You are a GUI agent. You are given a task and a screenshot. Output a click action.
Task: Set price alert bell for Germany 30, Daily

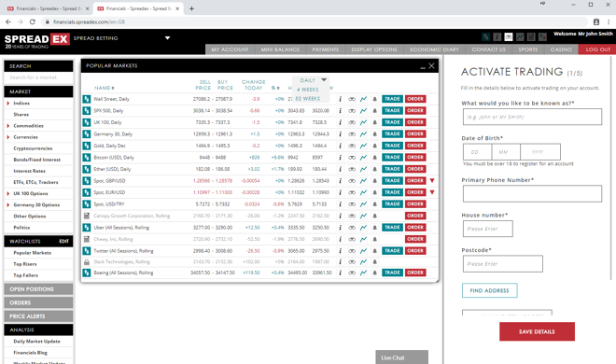click(375, 133)
